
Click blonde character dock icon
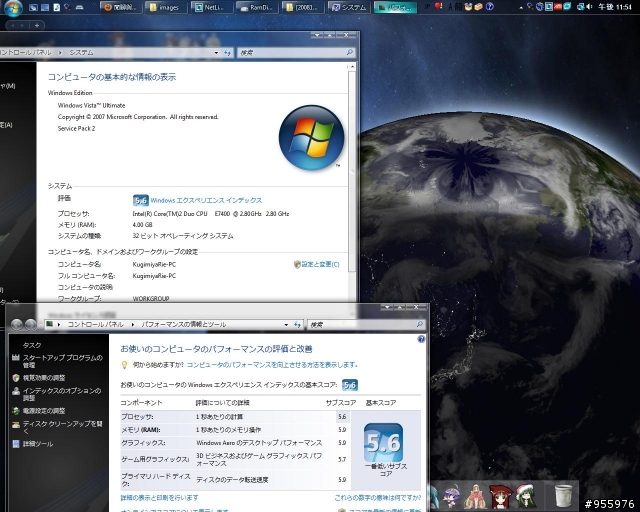point(476,496)
